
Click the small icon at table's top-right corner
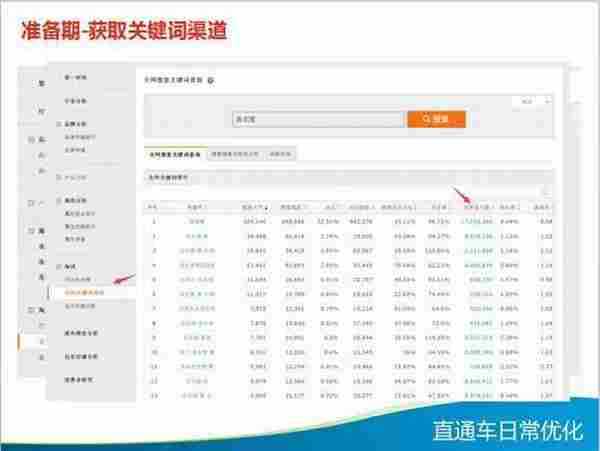click(x=545, y=192)
